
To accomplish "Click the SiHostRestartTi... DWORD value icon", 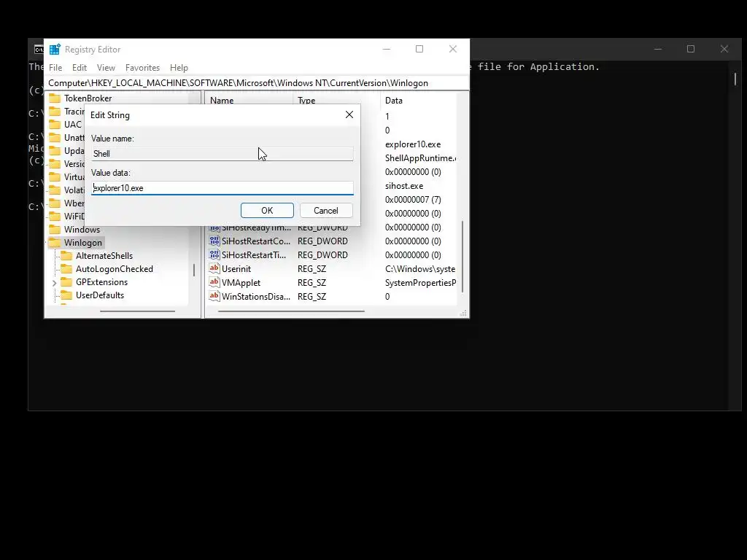I will click(x=214, y=254).
